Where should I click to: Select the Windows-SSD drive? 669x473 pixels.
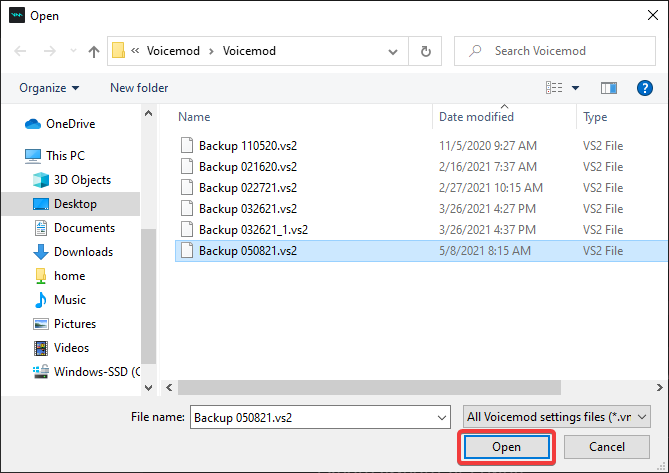pos(97,372)
